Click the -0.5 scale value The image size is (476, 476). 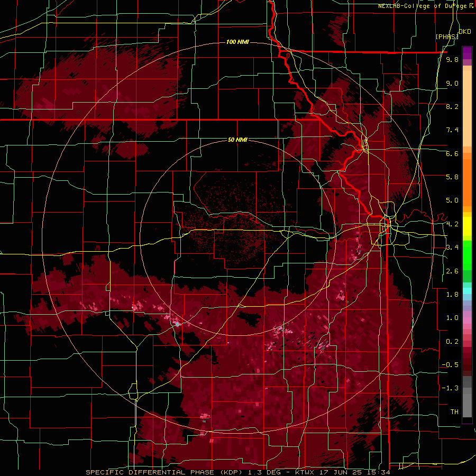[x=450, y=365]
